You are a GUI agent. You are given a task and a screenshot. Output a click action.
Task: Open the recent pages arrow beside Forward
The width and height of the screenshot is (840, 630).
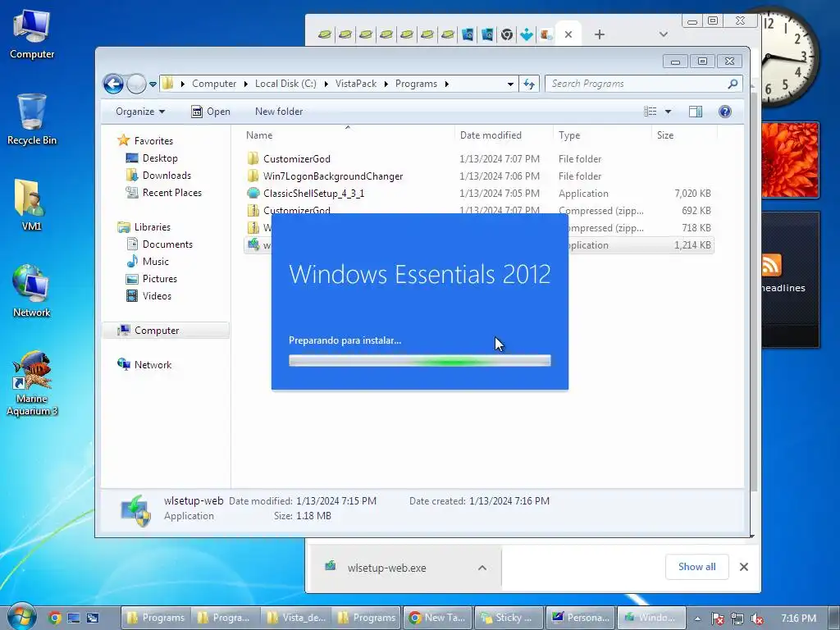coord(153,84)
